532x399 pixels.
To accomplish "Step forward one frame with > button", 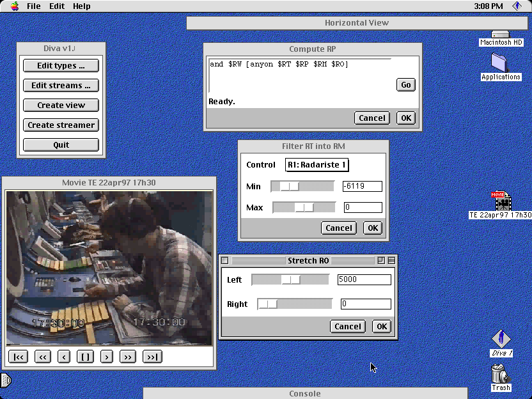I will 107,357.
